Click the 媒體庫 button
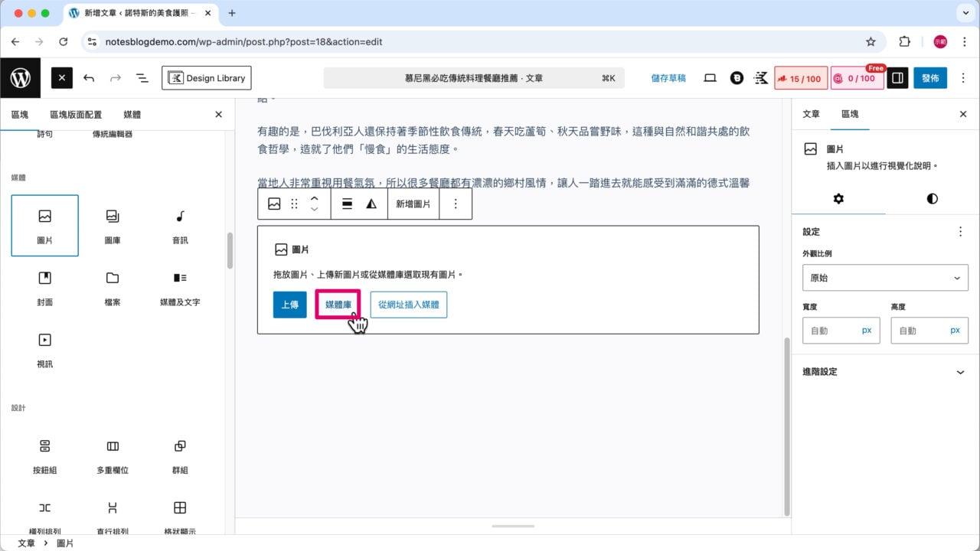Screen dimensions: 980x551 pos(338,304)
